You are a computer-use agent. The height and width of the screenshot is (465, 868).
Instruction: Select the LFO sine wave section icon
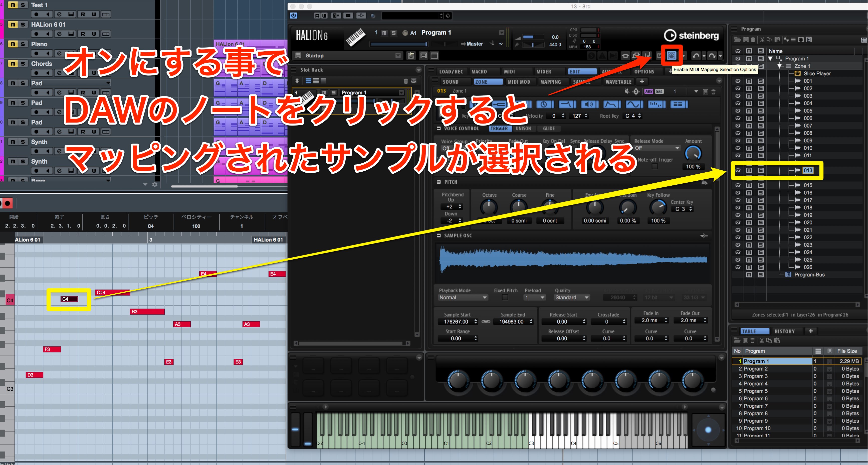point(634,104)
